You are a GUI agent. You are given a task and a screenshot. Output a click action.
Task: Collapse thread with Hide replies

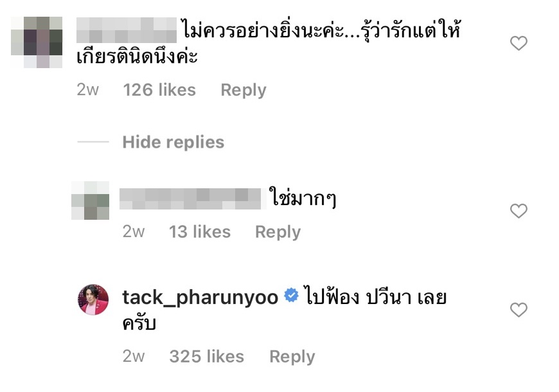point(173,142)
